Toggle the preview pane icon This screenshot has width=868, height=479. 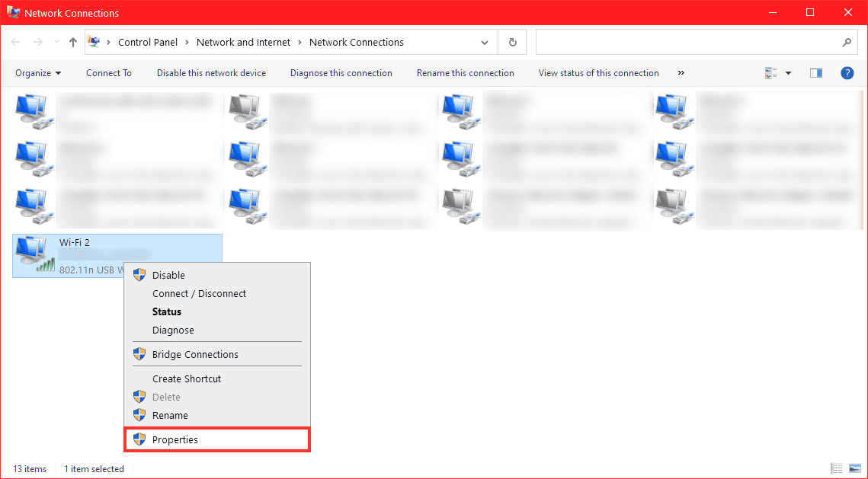click(816, 73)
